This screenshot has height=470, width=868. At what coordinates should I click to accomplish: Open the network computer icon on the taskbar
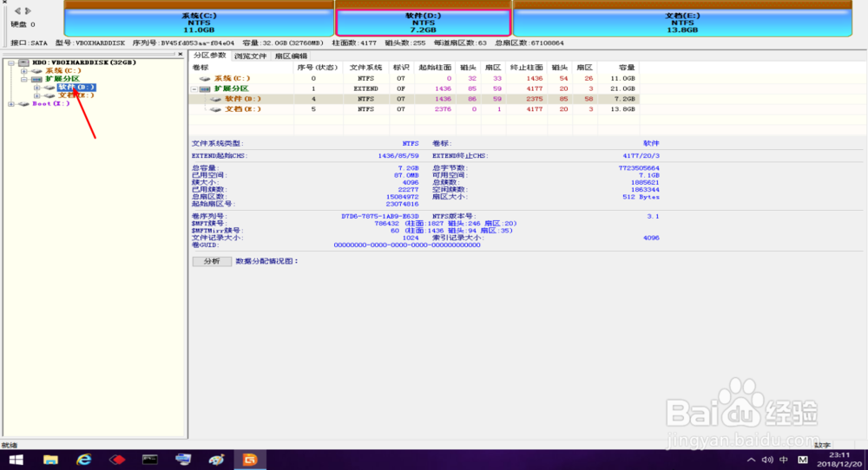[182, 460]
